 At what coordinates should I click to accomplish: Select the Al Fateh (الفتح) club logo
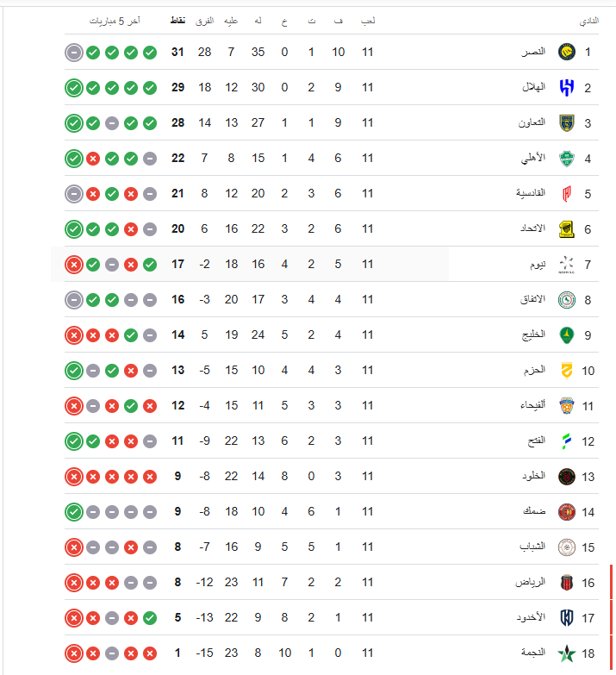pyautogui.click(x=566, y=441)
